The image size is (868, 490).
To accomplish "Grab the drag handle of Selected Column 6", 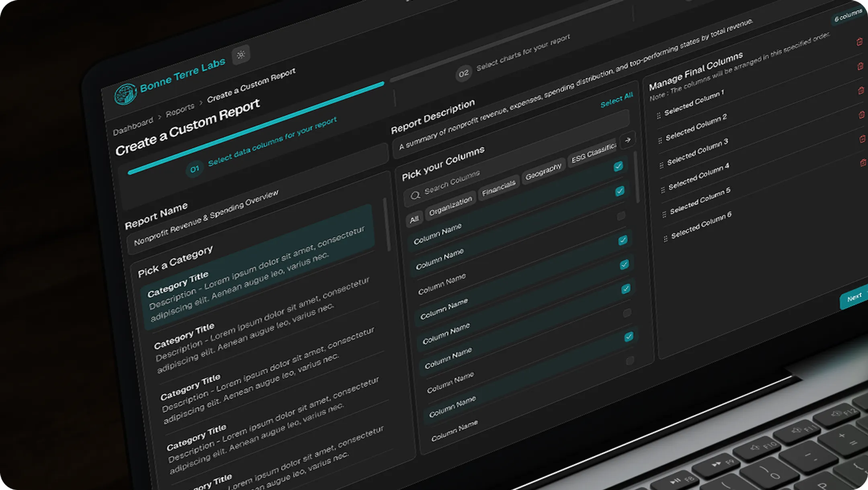I will 665,238.
